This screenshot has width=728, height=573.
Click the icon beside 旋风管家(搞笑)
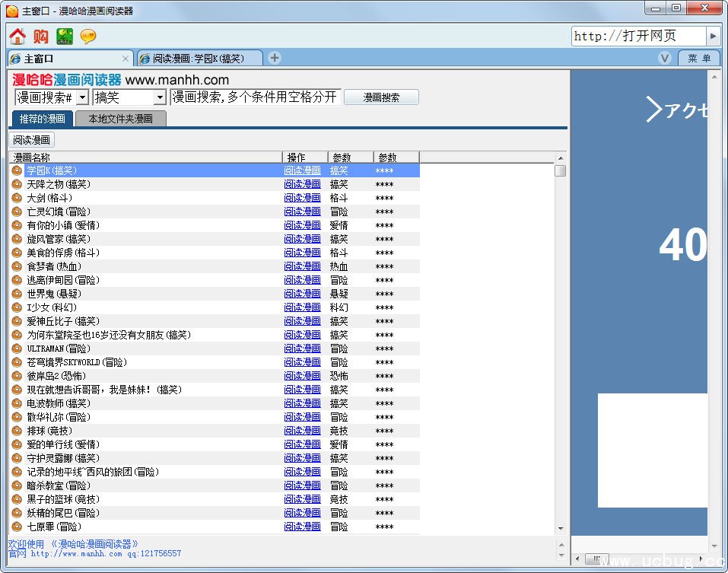pyautogui.click(x=17, y=239)
